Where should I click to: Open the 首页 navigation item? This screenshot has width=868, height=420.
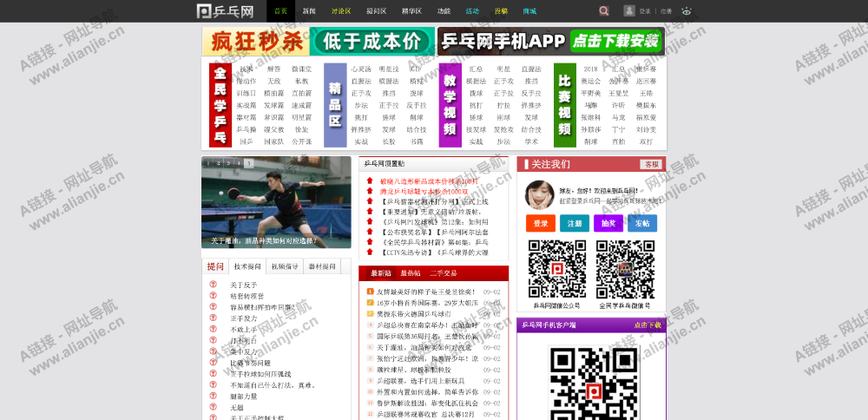pos(280,11)
